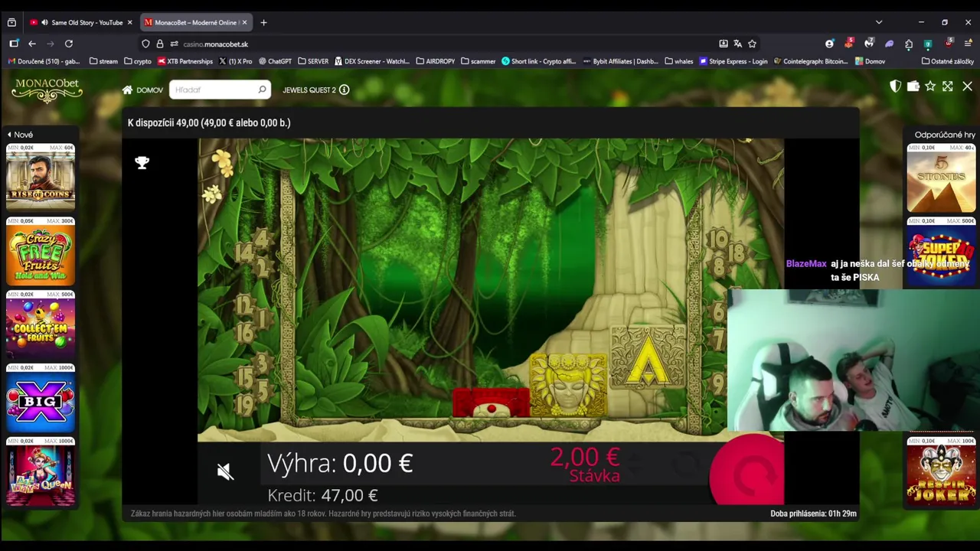Unmute the game sound
Viewport: 980px width, 551px height.
click(224, 471)
